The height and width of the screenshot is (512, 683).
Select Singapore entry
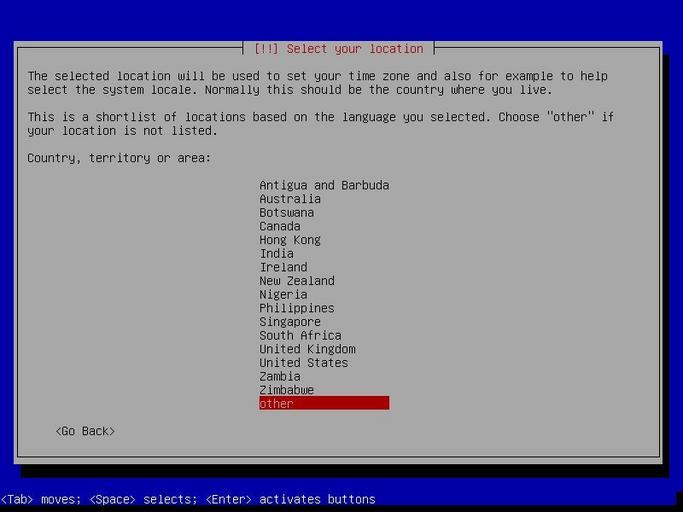(290, 322)
